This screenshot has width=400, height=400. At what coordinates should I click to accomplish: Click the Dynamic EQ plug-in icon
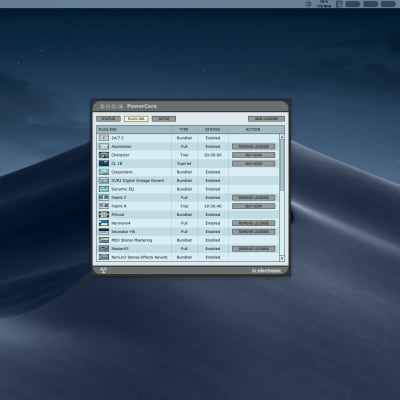pyautogui.click(x=104, y=189)
